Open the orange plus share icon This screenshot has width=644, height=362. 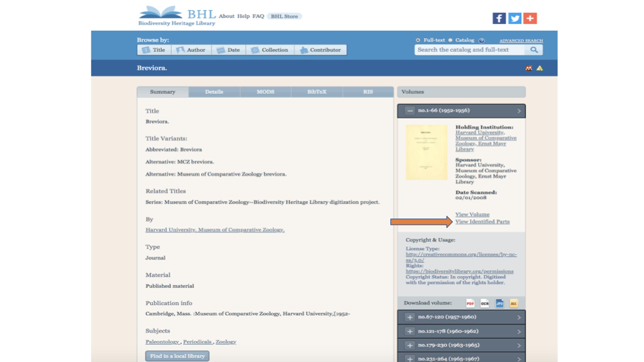(530, 18)
